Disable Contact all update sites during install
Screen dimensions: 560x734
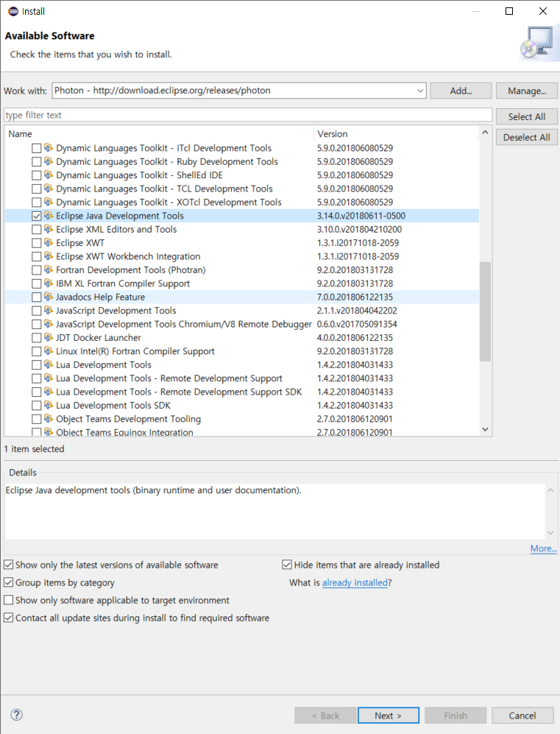(x=8, y=618)
